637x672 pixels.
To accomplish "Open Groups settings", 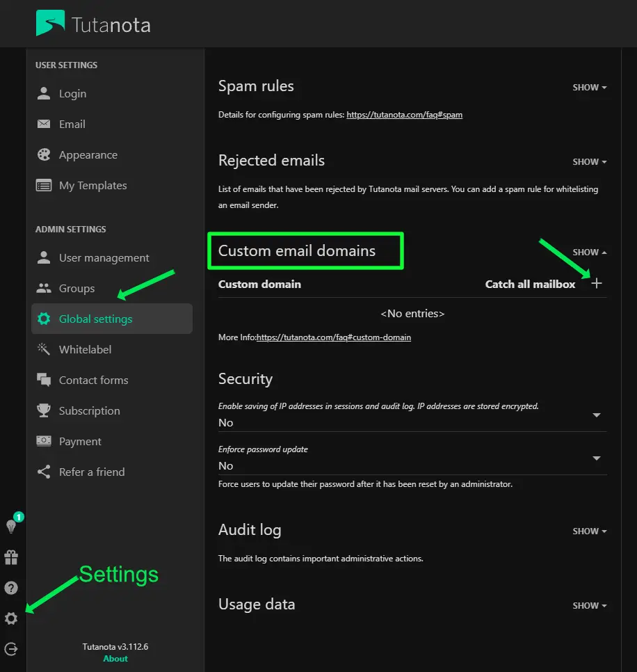I will pyautogui.click(x=112, y=289).
